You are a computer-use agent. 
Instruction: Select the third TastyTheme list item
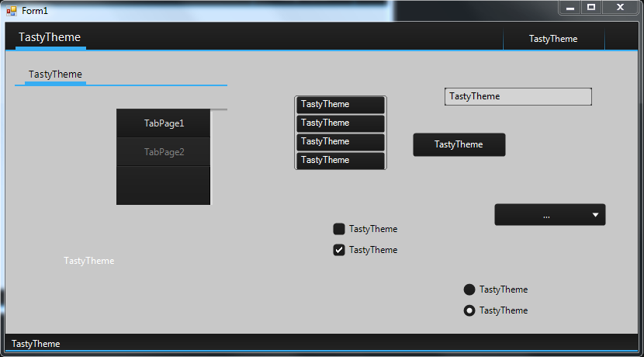(340, 141)
